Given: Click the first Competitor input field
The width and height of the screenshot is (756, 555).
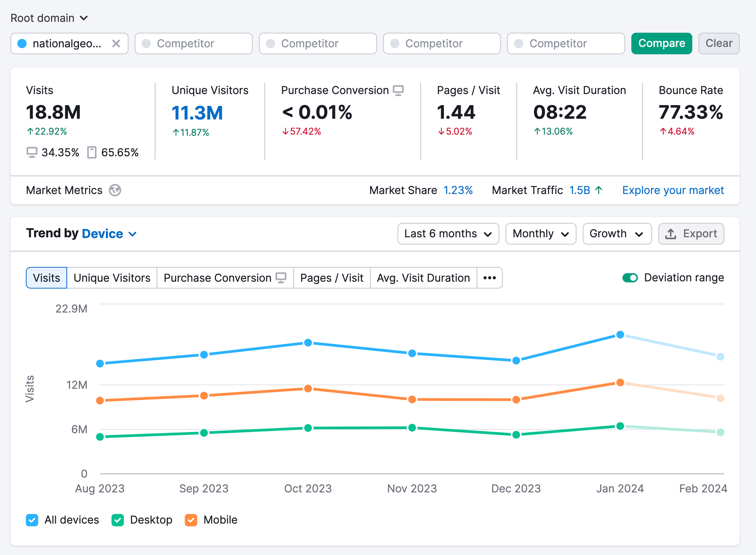Looking at the screenshot, I should [x=193, y=43].
